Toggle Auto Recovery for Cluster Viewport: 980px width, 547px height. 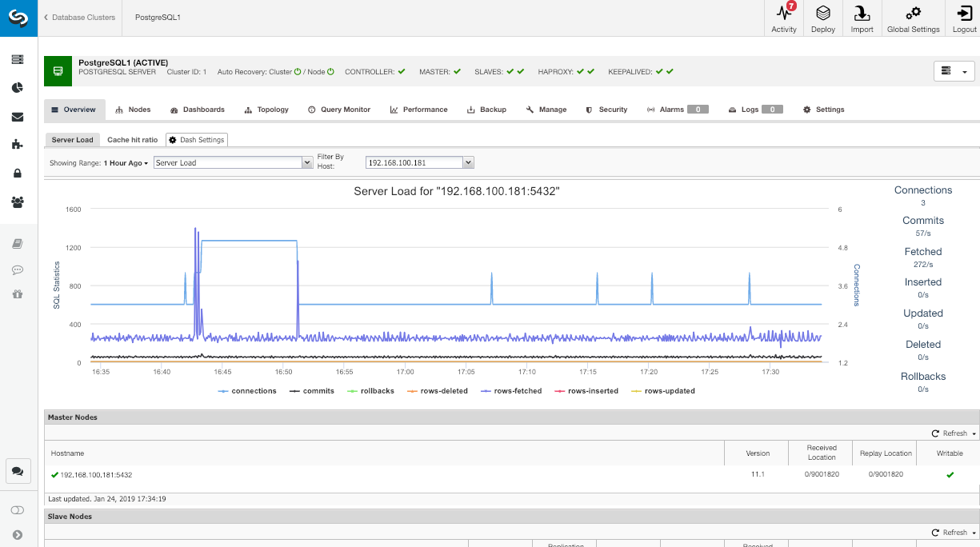pyautogui.click(x=298, y=72)
